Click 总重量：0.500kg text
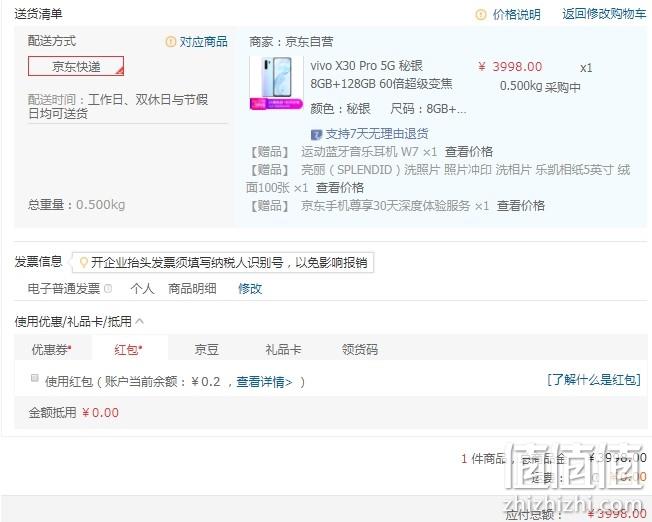The width and height of the screenshot is (652, 522). click(77, 205)
